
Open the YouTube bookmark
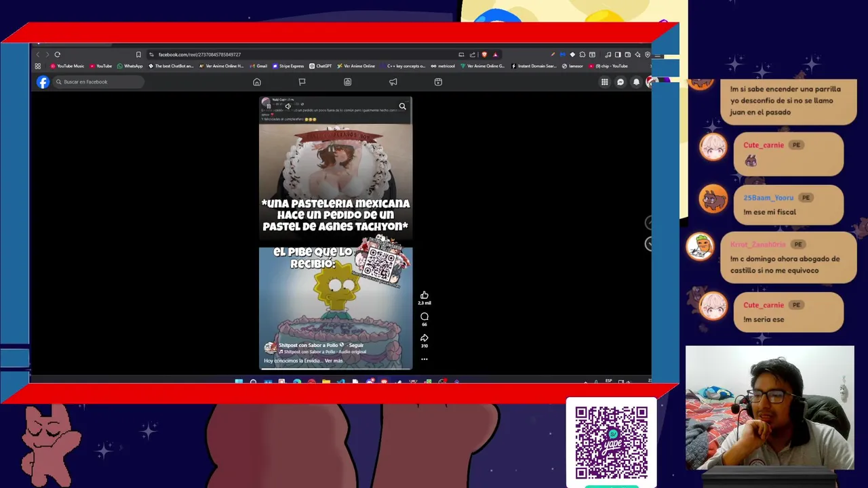(x=100, y=66)
